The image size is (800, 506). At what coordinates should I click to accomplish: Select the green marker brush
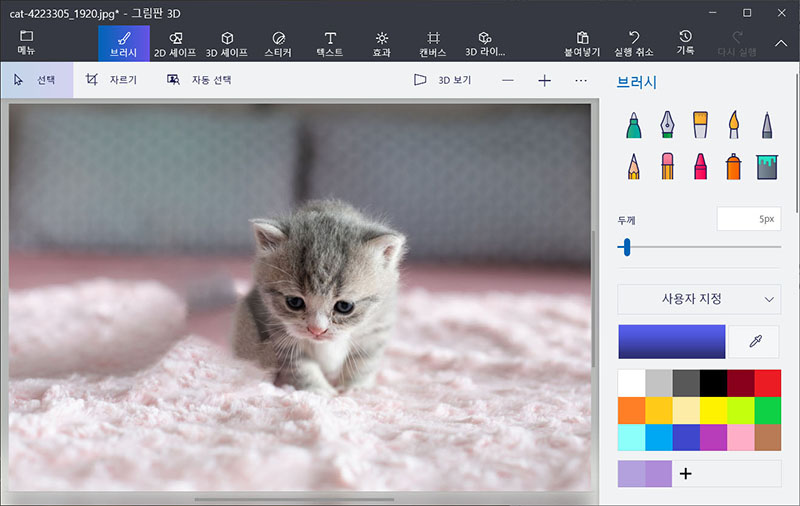pyautogui.click(x=634, y=125)
